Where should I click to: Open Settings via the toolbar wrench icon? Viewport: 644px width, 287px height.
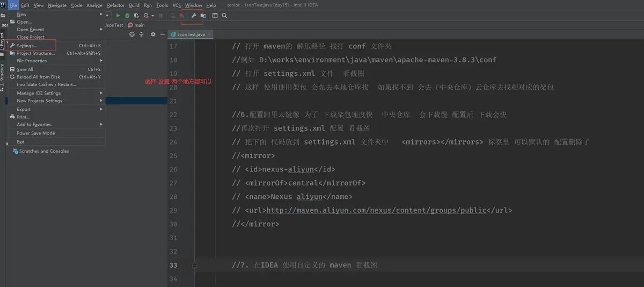point(194,16)
